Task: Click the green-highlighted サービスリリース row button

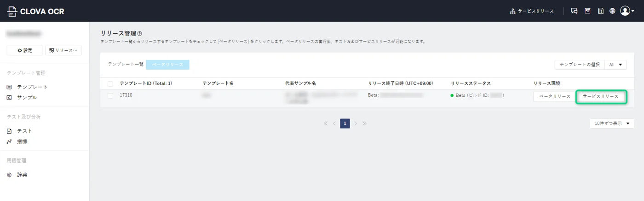Action: click(x=600, y=97)
